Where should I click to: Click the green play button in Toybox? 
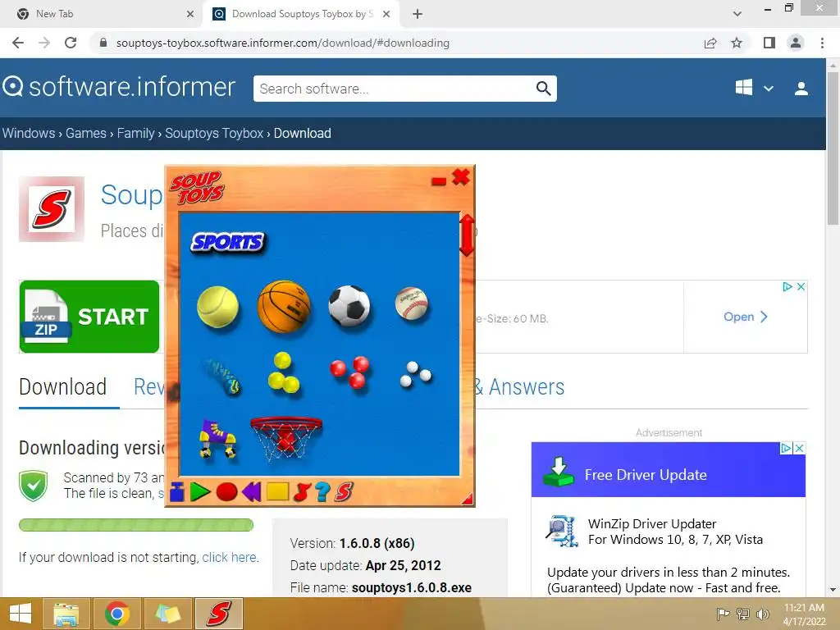[x=200, y=491]
